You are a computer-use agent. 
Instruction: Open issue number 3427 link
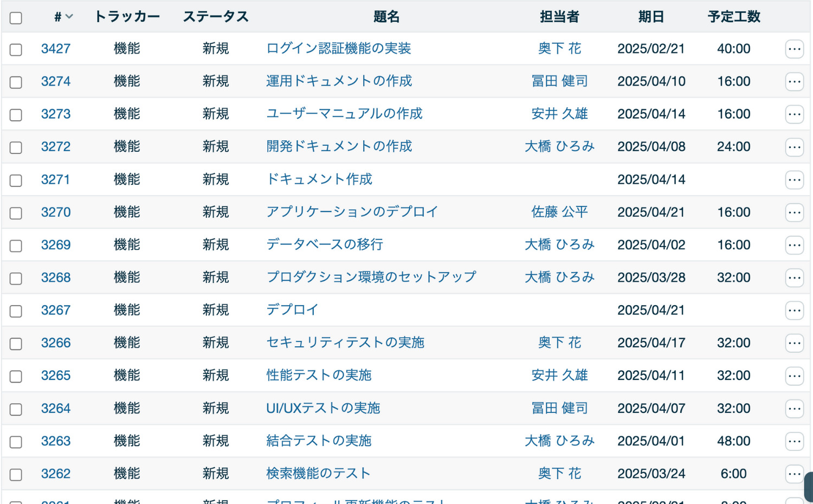click(x=56, y=49)
